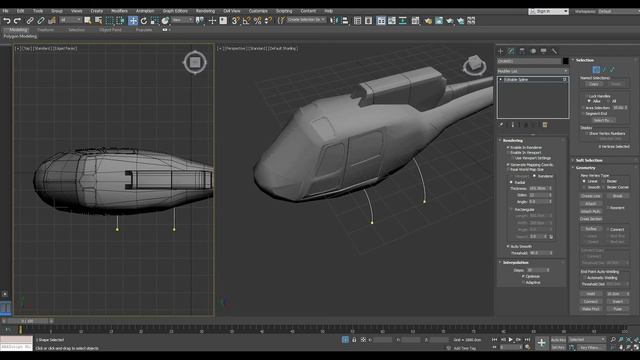
Task: Toggle the Window/Crossing selection icon
Action: pos(120,20)
